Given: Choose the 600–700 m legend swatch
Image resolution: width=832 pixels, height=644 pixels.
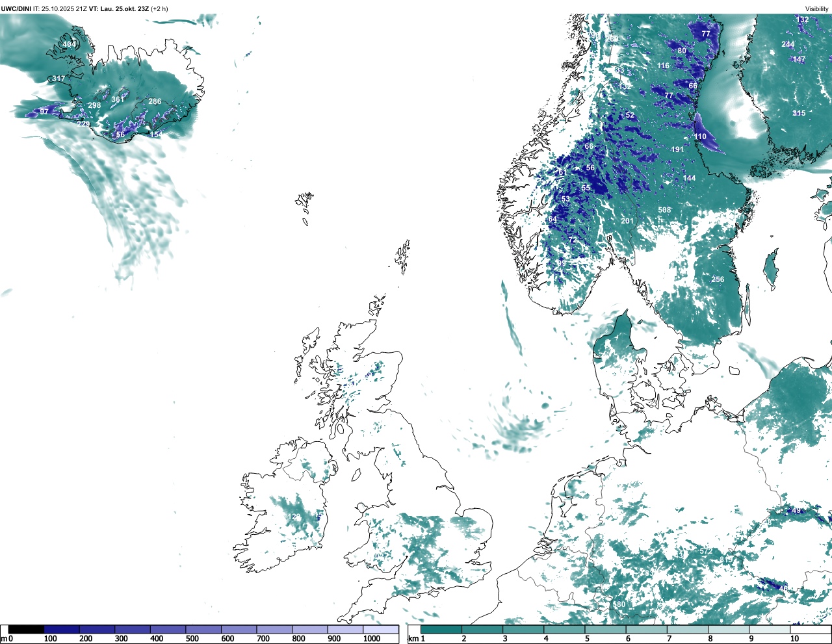Looking at the screenshot, I should point(239,629).
